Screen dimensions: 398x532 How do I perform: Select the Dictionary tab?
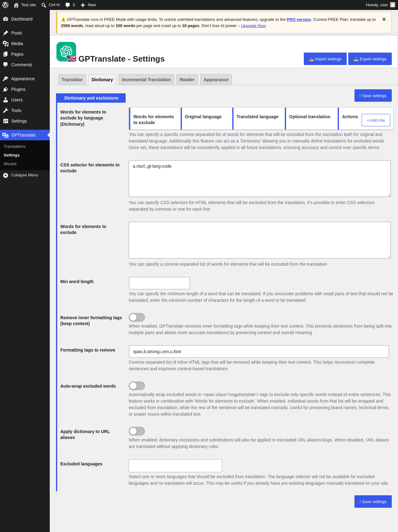(102, 80)
